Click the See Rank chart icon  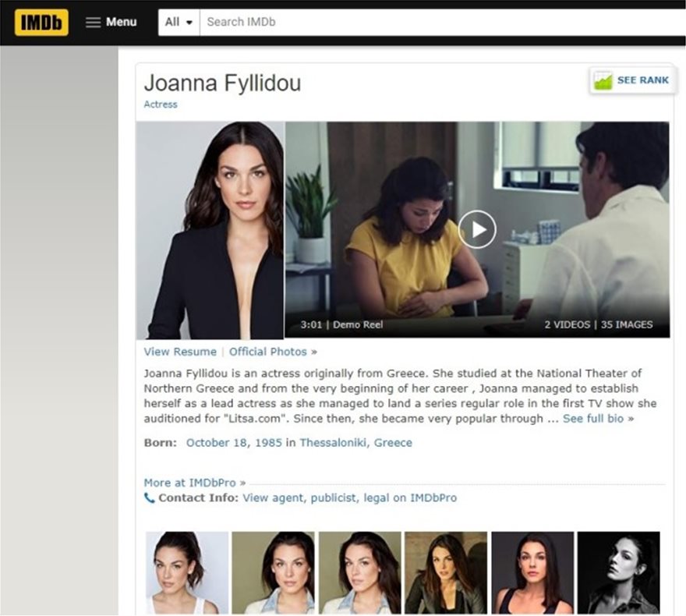[x=603, y=80]
